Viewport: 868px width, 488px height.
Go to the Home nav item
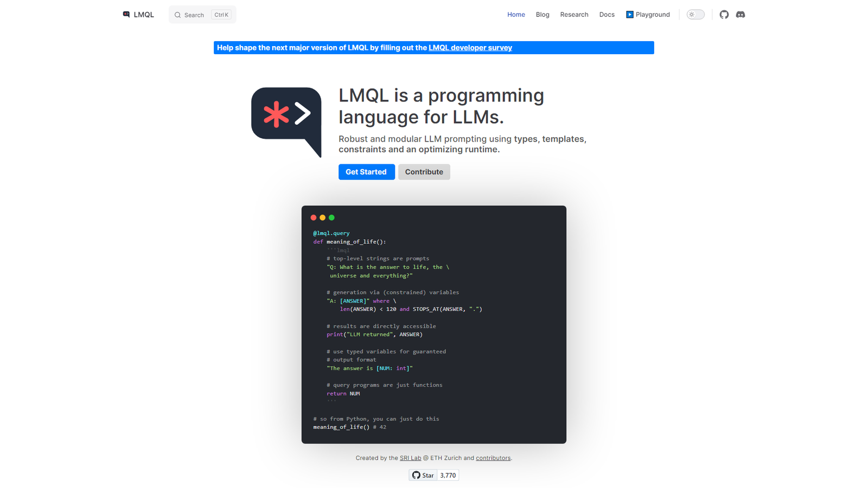click(x=516, y=15)
